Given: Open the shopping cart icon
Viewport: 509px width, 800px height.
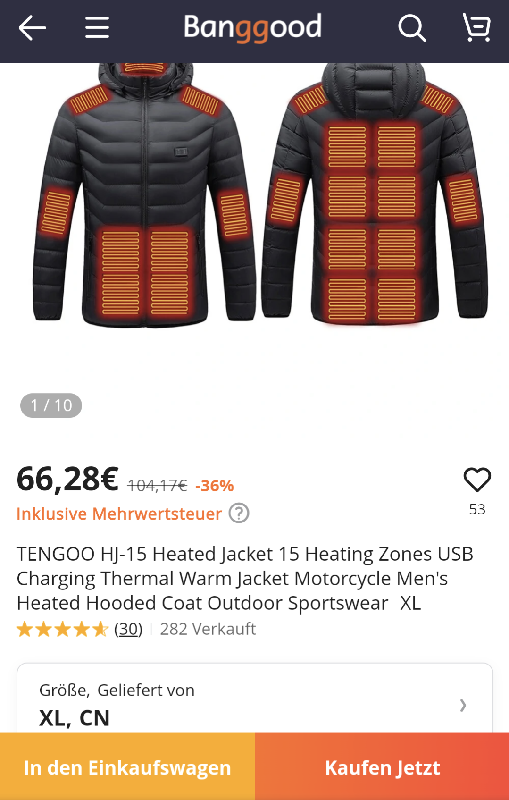Looking at the screenshot, I should pos(477,27).
